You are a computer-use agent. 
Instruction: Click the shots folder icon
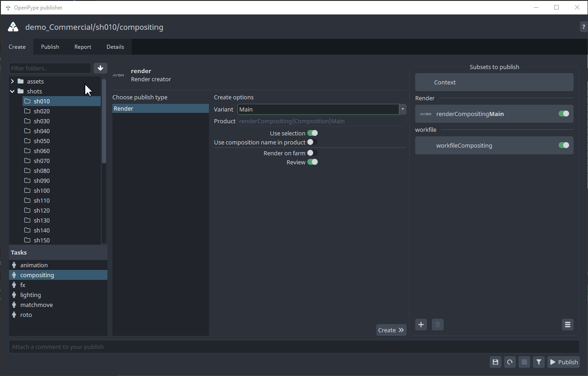tap(20, 91)
